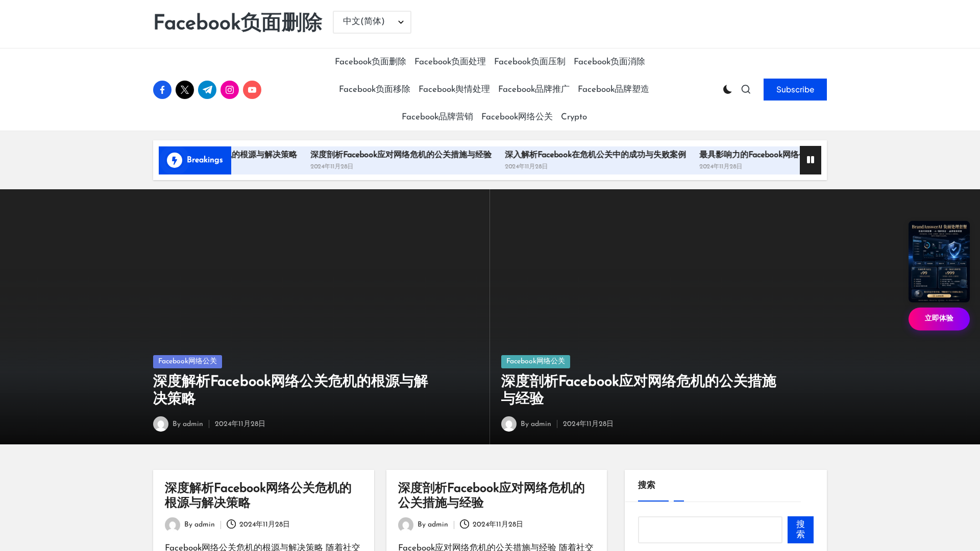This screenshot has width=980, height=551.
Task: Click the Breakings lightning bolt icon
Action: (175, 160)
